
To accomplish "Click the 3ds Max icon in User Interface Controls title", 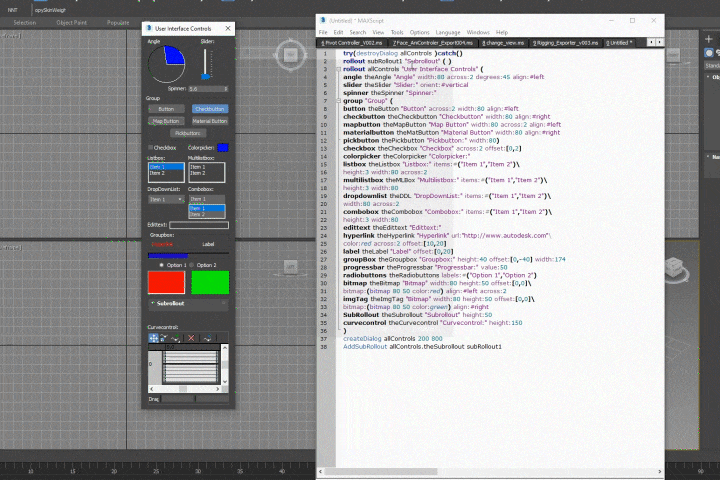I will 149,28.
